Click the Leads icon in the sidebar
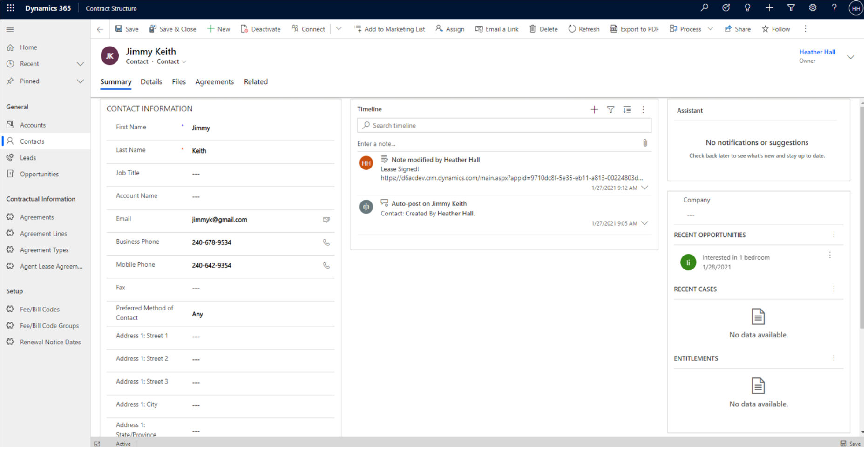 tap(10, 157)
